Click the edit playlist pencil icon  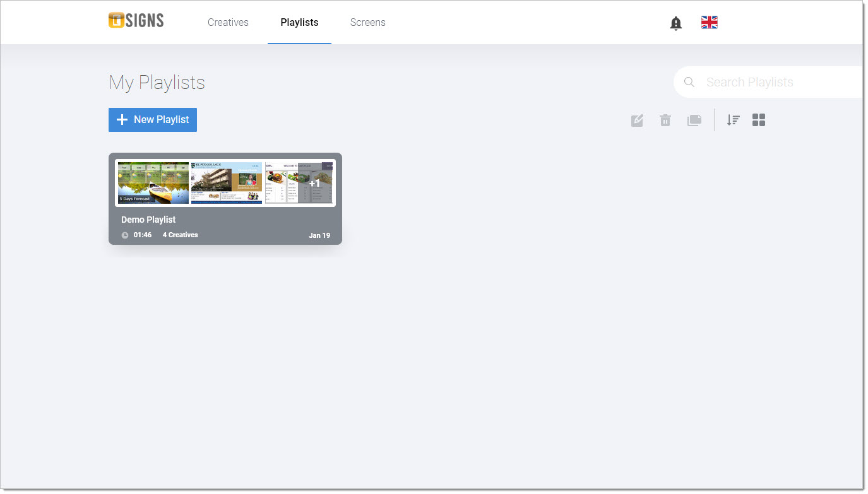(x=637, y=120)
